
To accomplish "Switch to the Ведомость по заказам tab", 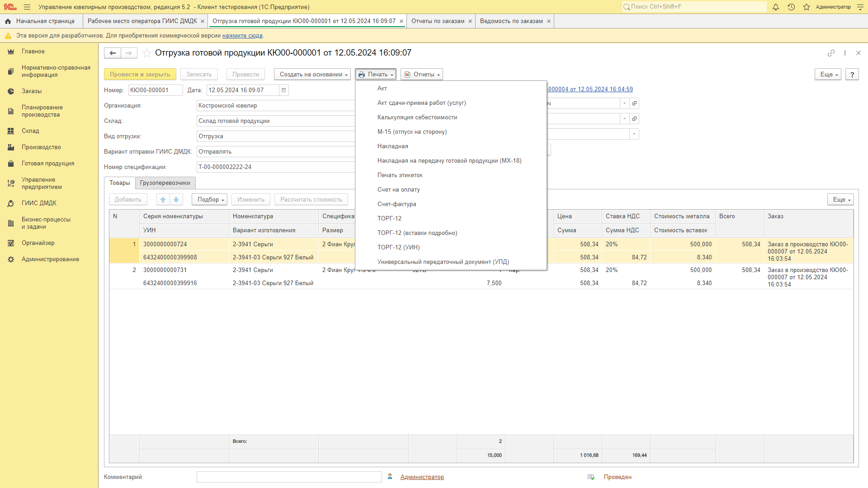I will coord(511,21).
